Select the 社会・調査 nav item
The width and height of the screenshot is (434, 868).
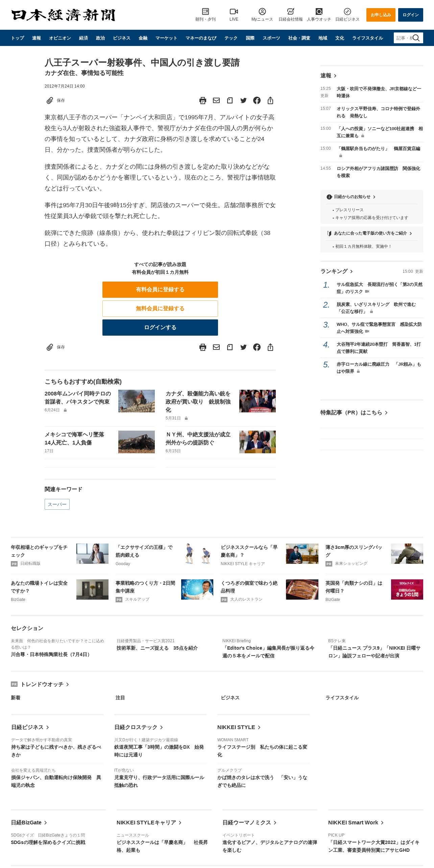[x=299, y=38]
